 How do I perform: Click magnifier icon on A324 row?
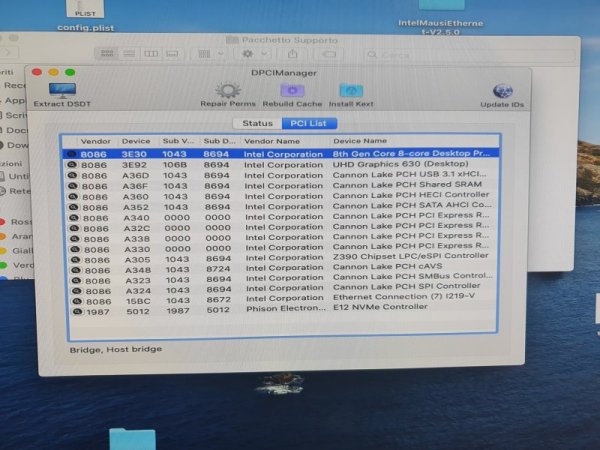click(x=77, y=290)
